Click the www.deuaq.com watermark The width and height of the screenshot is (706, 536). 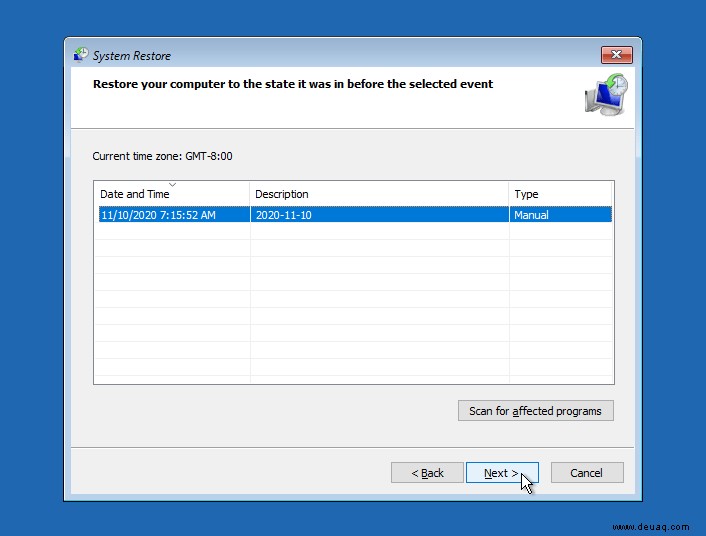coord(651,527)
